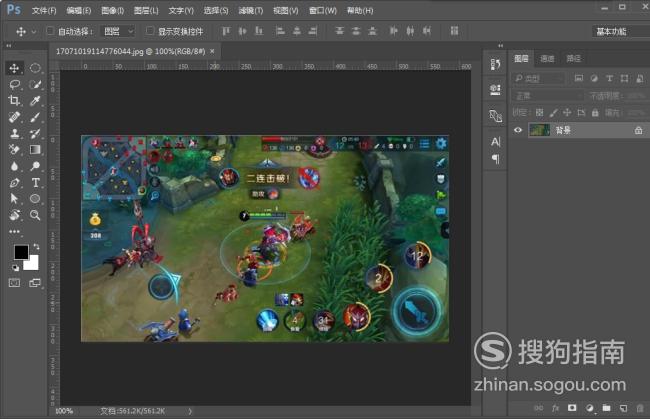
Task: Open the workspace switcher dropdown
Action: coord(622,31)
